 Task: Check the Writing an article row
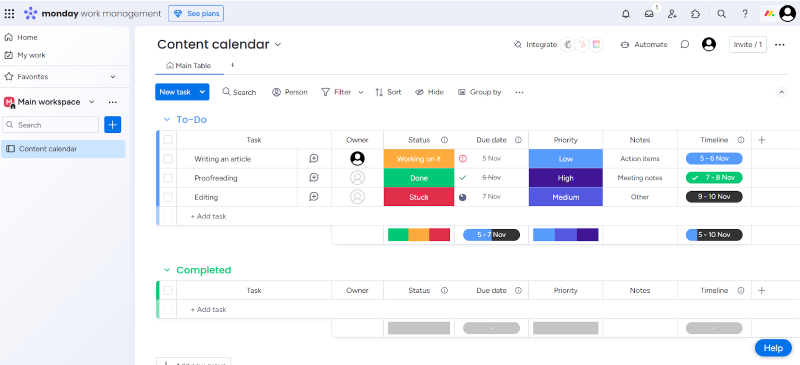click(168, 159)
